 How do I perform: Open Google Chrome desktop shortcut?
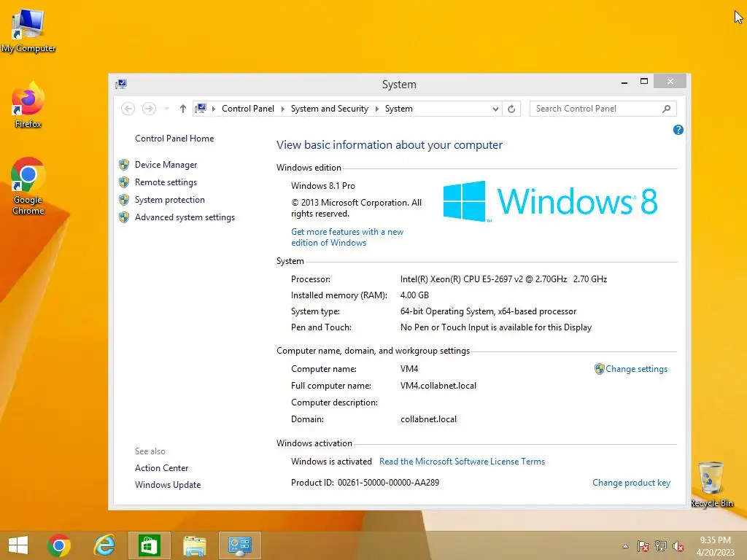pyautogui.click(x=28, y=186)
